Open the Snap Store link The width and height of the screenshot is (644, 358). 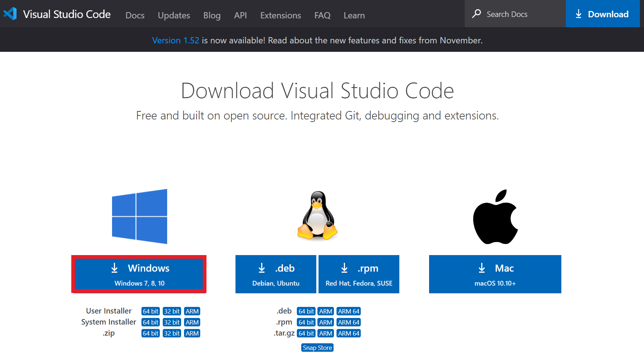pyautogui.click(x=317, y=348)
